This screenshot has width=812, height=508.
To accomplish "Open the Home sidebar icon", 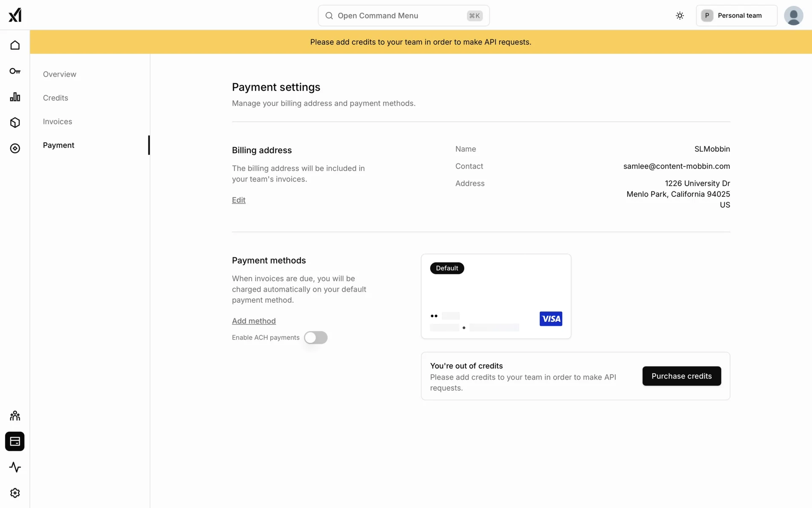I will [x=15, y=45].
